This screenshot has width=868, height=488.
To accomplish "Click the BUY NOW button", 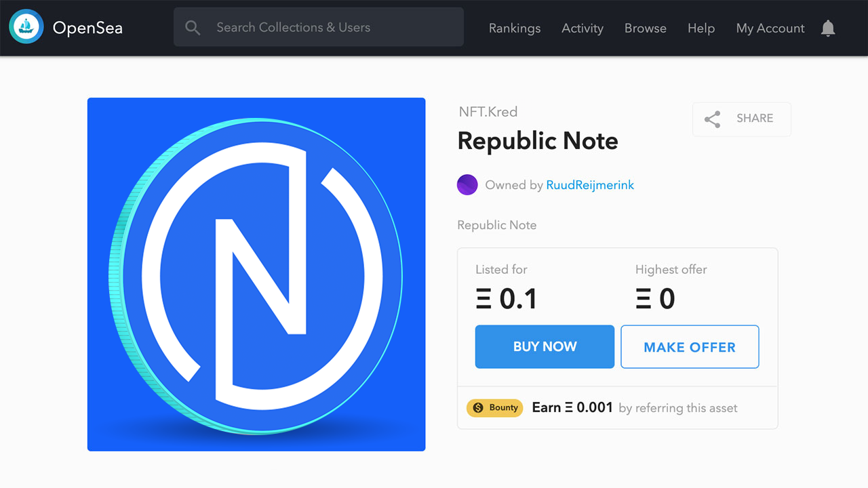I will tap(545, 347).
